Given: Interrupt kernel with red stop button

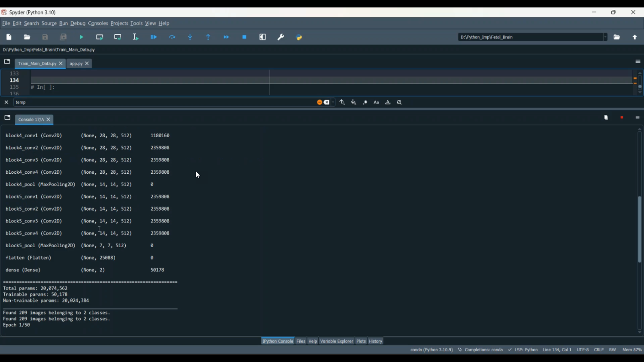Looking at the screenshot, I should 622,118.
